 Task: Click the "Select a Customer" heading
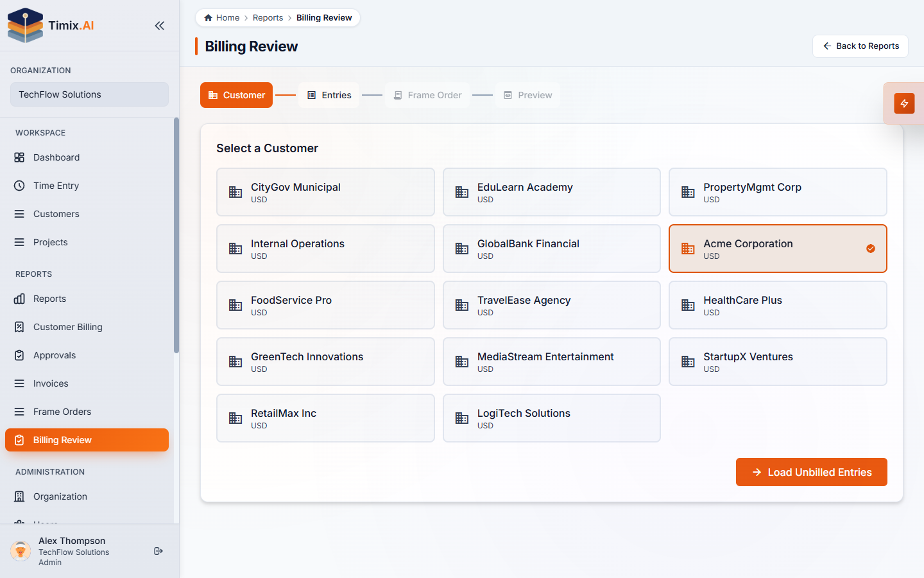pos(267,148)
